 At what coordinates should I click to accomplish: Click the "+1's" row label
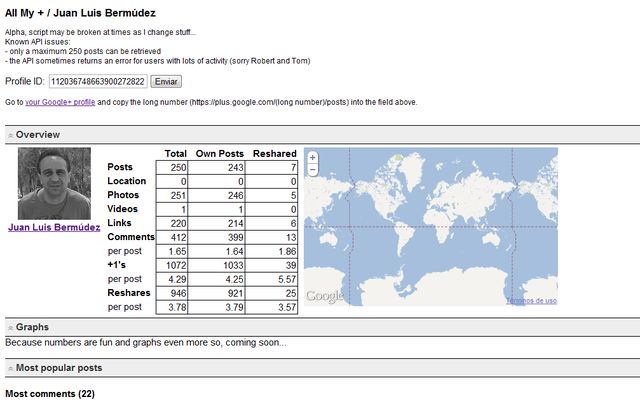tap(116, 265)
